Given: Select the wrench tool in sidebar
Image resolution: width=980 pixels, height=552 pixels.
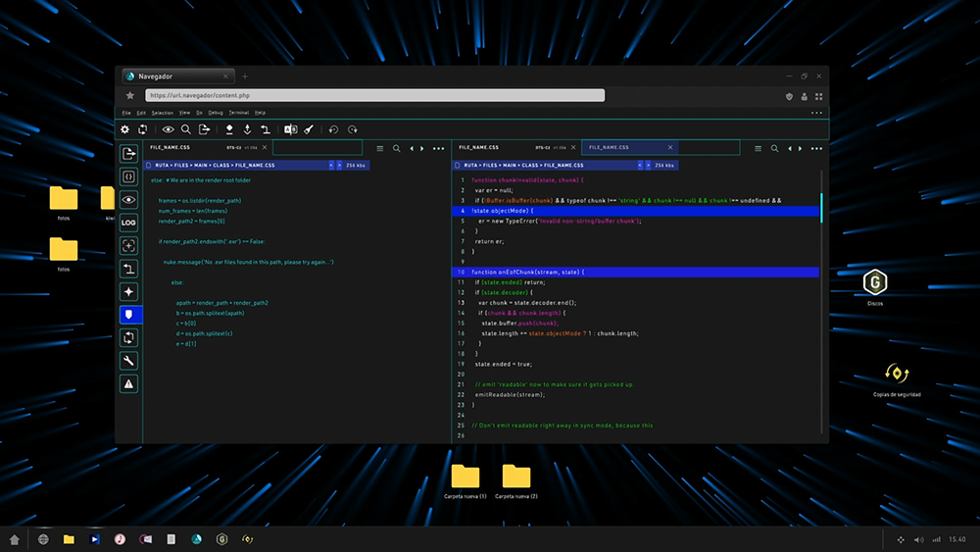Looking at the screenshot, I should [x=128, y=361].
